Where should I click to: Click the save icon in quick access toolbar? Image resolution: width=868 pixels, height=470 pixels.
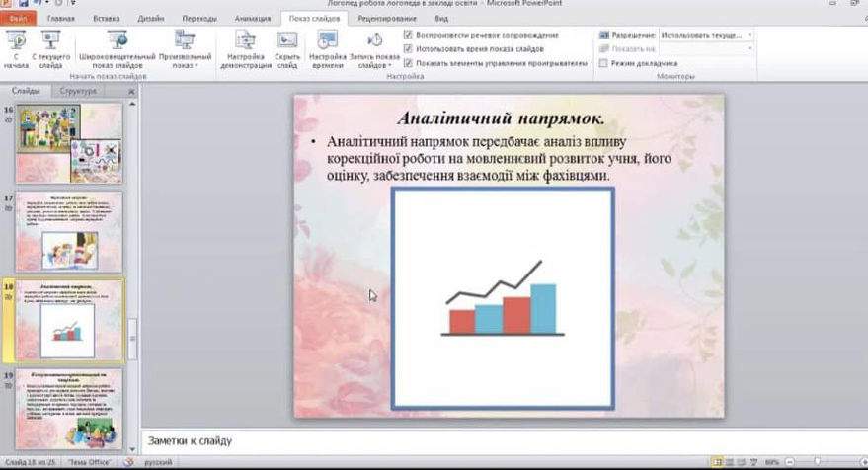coord(23,4)
